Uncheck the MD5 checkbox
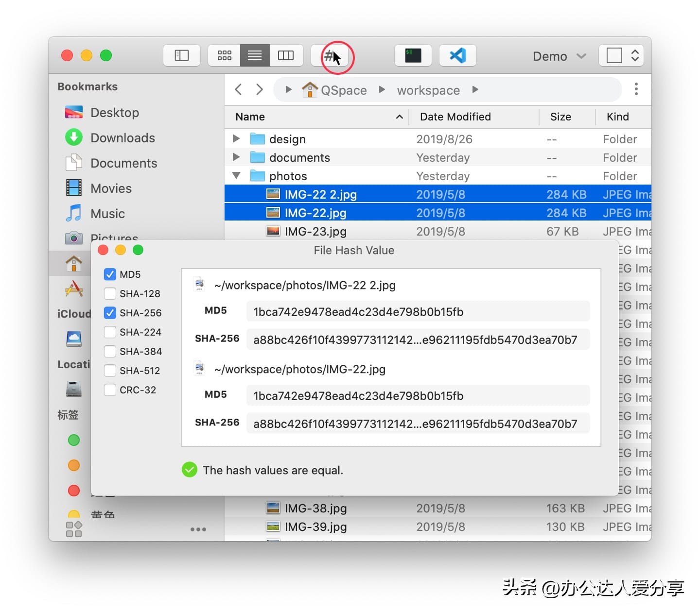The height and width of the screenshot is (612, 700). point(110,274)
